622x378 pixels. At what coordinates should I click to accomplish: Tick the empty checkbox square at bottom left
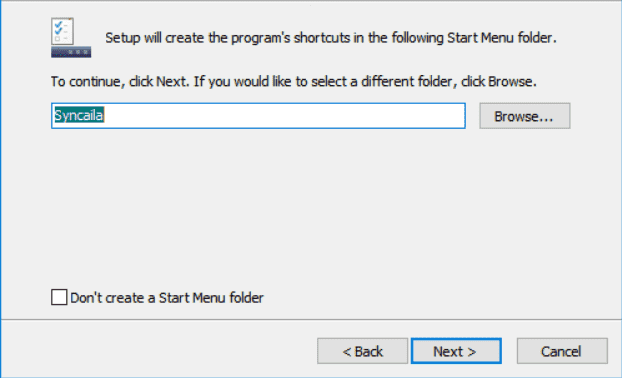pyautogui.click(x=59, y=297)
